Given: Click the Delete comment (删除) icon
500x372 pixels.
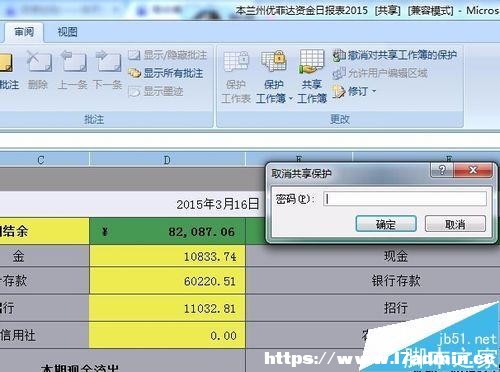Looking at the screenshot, I should point(38,71).
